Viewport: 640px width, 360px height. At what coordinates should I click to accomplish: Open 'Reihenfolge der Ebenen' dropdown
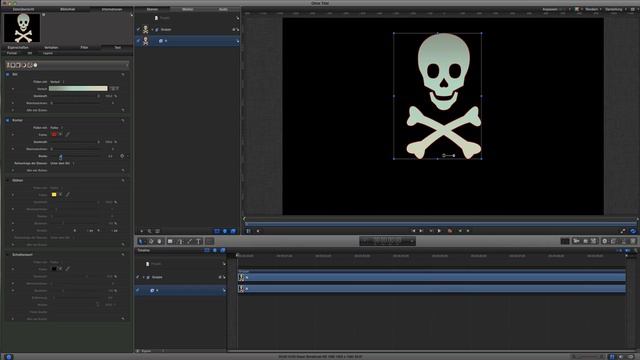62,163
